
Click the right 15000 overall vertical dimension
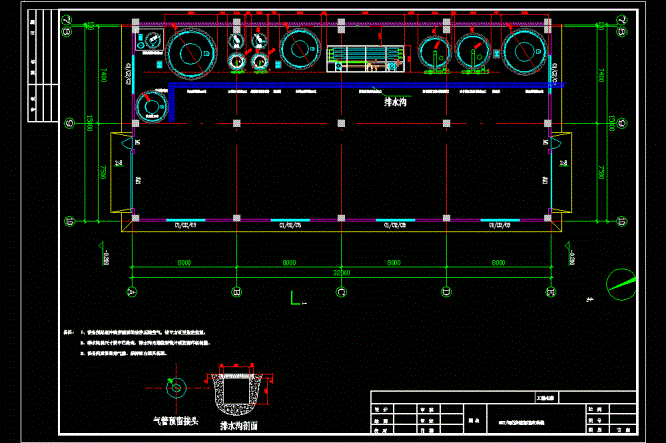click(x=612, y=123)
